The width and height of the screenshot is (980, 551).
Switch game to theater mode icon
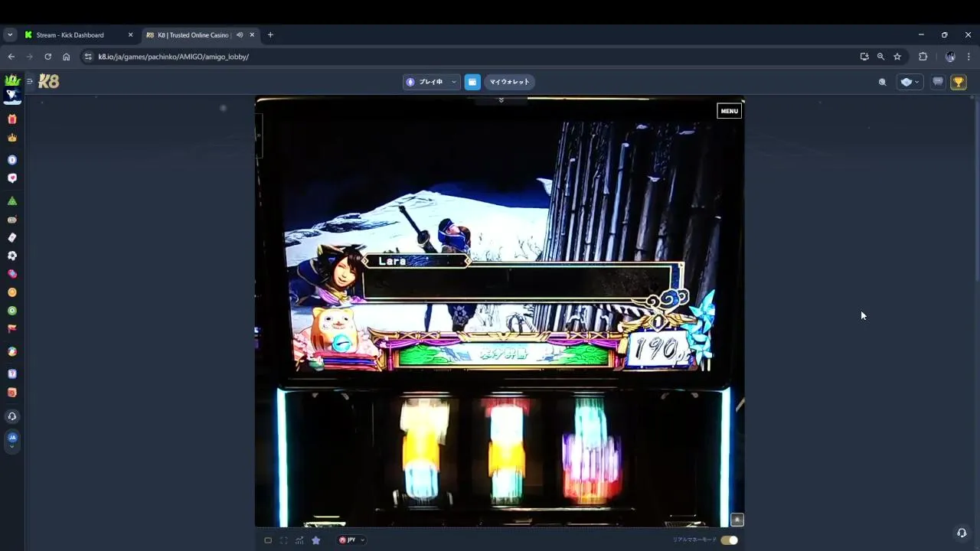[x=268, y=540]
